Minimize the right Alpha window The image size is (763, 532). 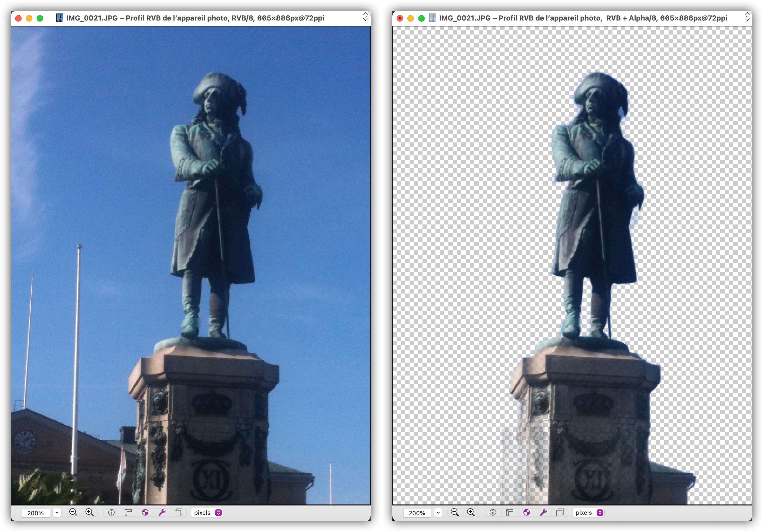coord(411,18)
